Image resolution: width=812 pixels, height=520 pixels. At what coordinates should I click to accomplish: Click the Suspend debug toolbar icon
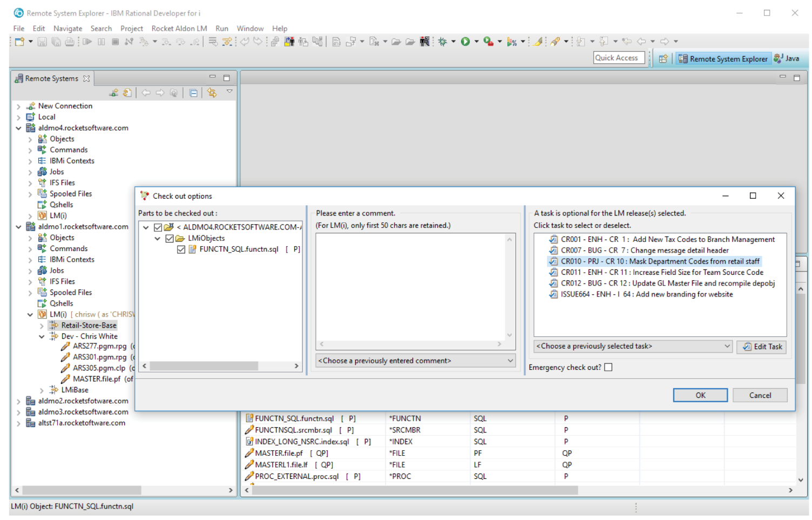click(101, 42)
